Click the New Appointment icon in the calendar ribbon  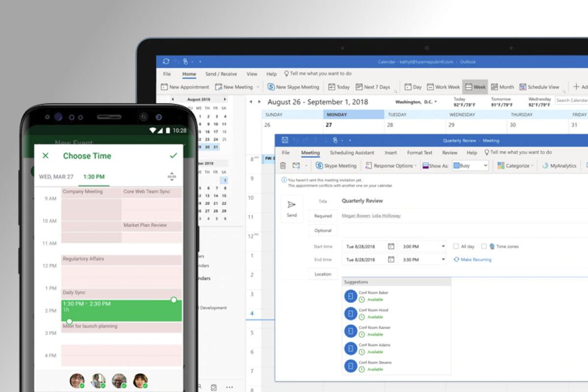[165, 87]
